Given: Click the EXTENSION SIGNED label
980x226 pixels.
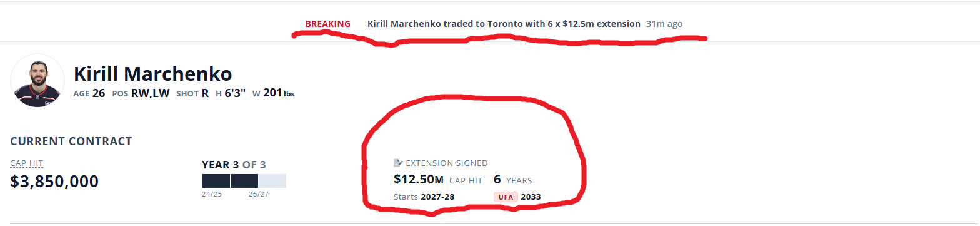Looking at the screenshot, I should point(447,163).
